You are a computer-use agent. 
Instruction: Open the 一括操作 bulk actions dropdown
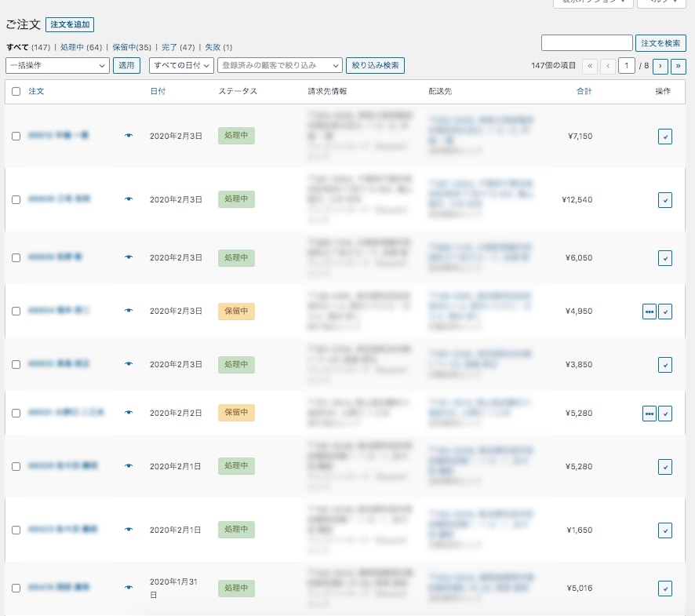(57, 66)
